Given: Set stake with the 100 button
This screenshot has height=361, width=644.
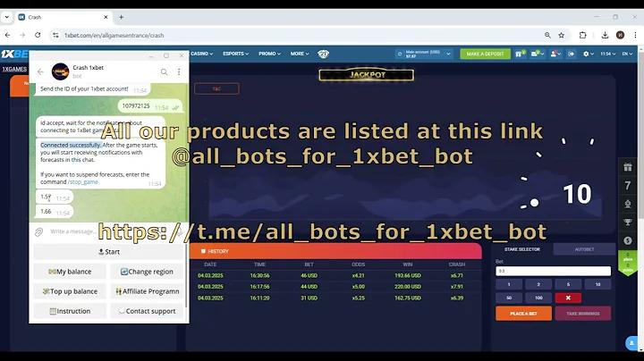Looking at the screenshot, I should (538, 298).
